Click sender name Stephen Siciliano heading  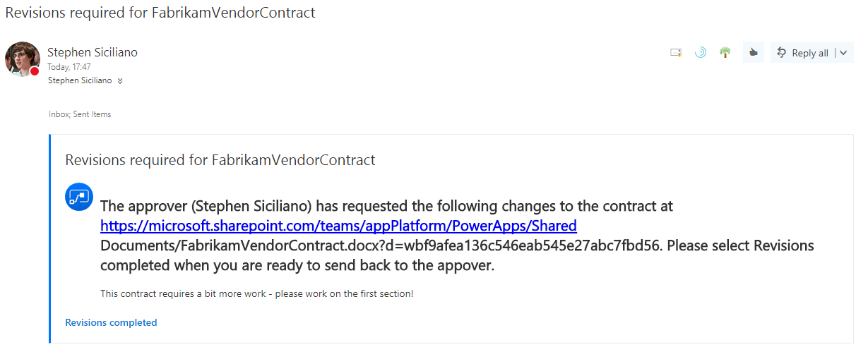(92, 52)
